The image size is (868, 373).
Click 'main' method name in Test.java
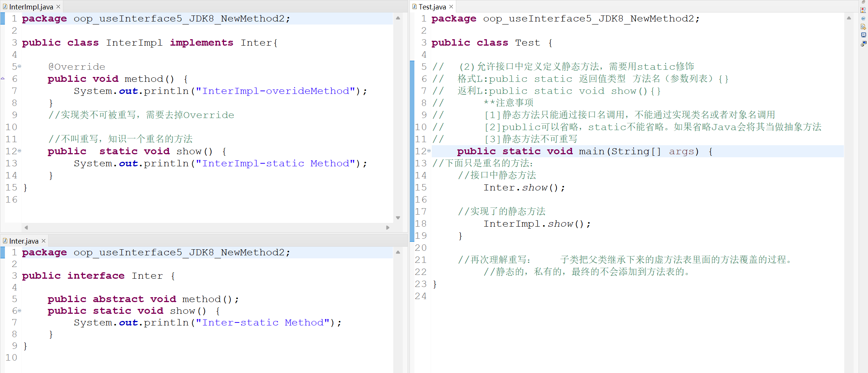point(592,151)
